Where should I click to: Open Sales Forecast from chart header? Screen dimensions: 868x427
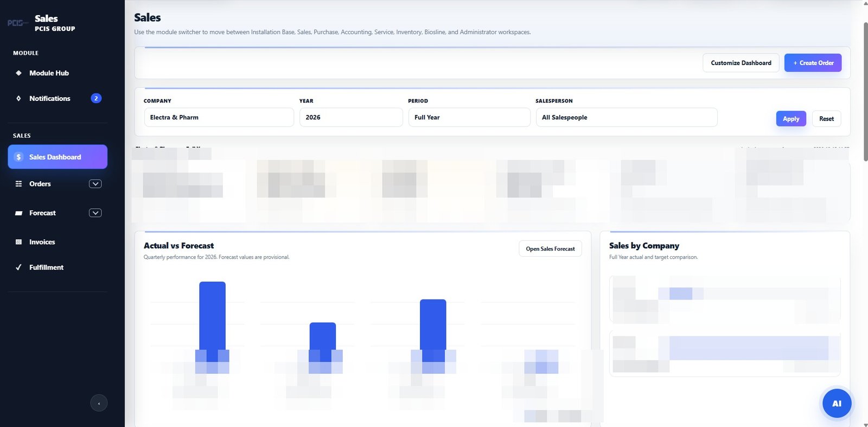coord(550,248)
